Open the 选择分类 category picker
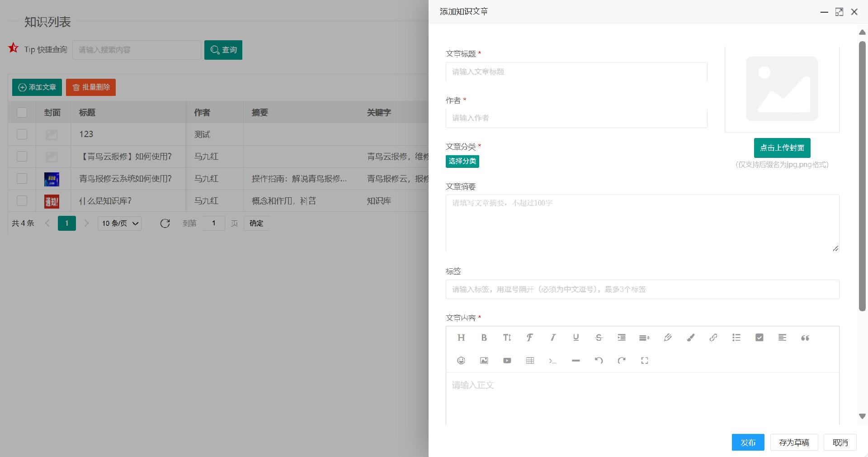Viewport: 868px width, 457px height. point(462,162)
